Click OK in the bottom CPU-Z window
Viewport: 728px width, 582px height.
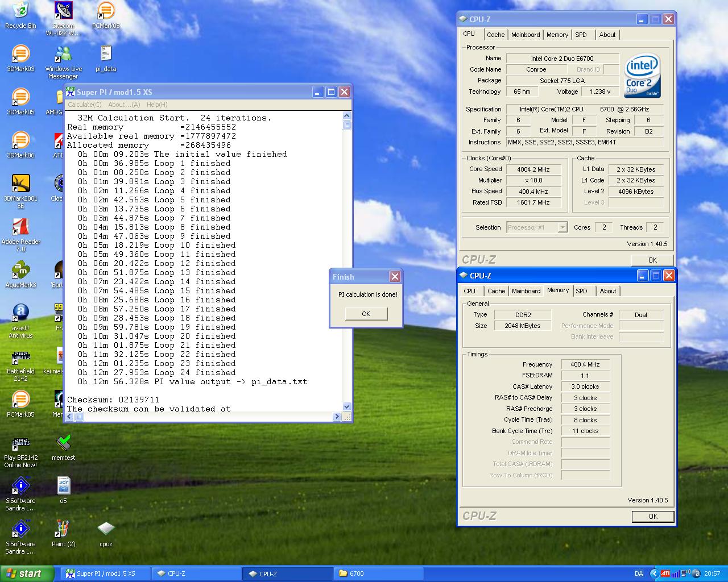653,517
